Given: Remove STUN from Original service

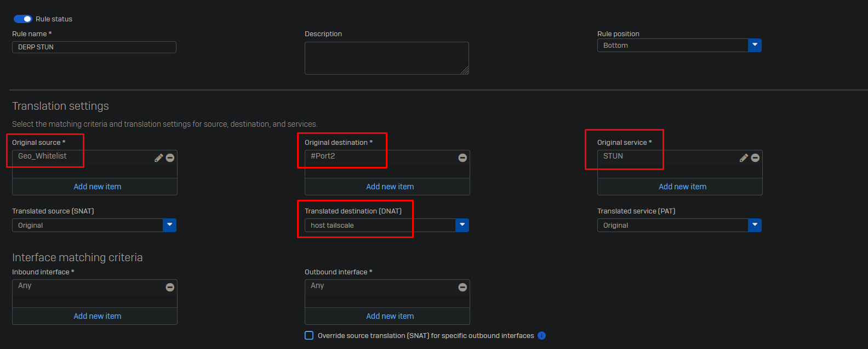Looking at the screenshot, I should pyautogui.click(x=755, y=158).
